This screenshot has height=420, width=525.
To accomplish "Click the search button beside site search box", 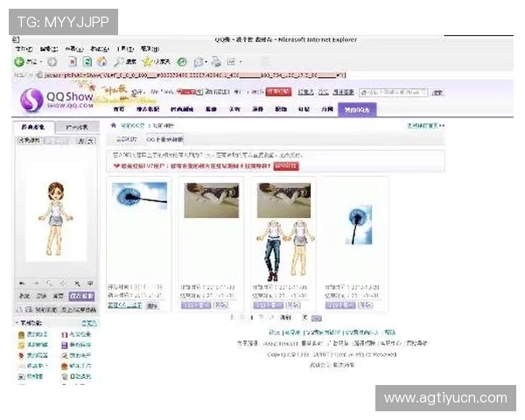I will (x=437, y=93).
